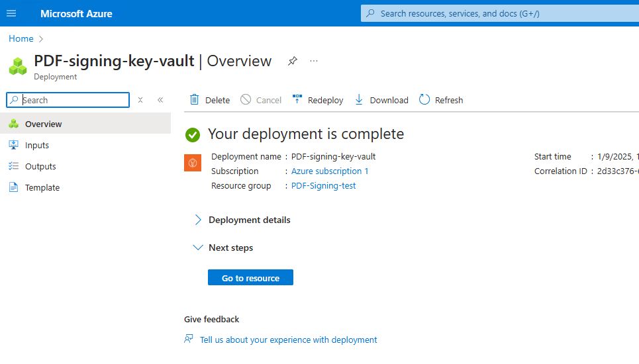Click the Download arrow icon
639x364 pixels.
(x=359, y=99)
